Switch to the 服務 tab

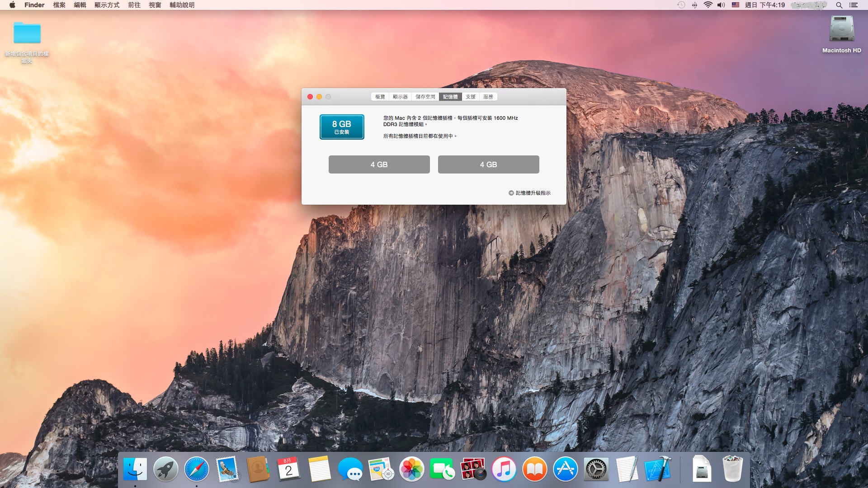488,97
